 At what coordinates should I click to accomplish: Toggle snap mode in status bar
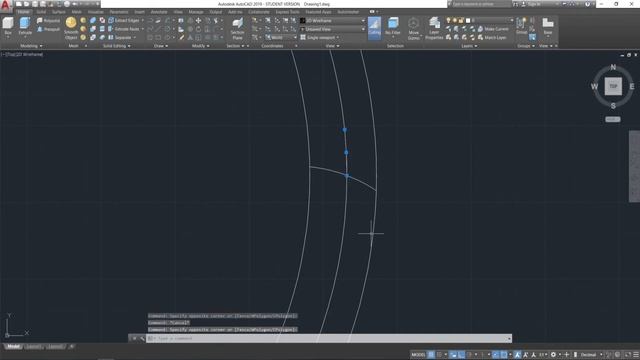click(439, 355)
